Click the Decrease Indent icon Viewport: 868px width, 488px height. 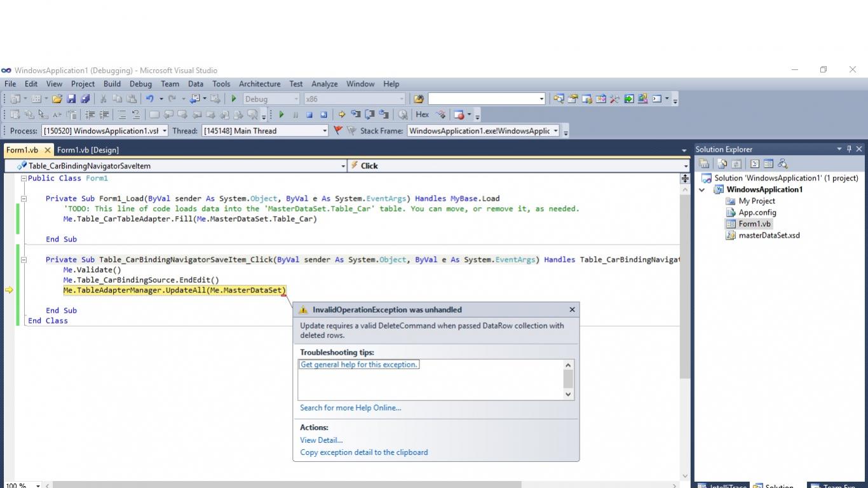[90, 114]
